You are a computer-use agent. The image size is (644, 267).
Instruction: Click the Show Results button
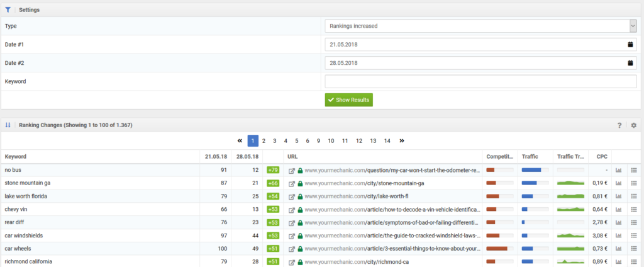point(348,100)
